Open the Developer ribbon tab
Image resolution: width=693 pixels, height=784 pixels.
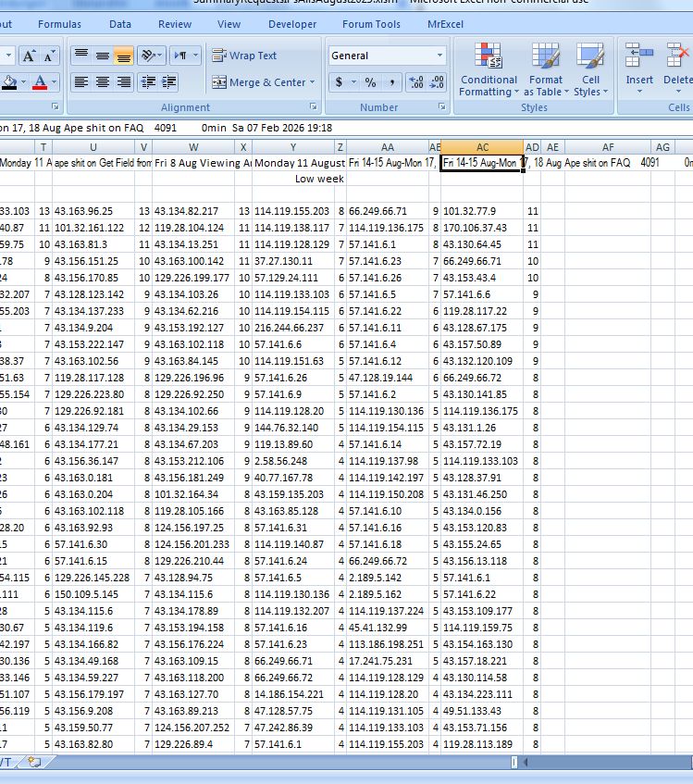coord(292,24)
